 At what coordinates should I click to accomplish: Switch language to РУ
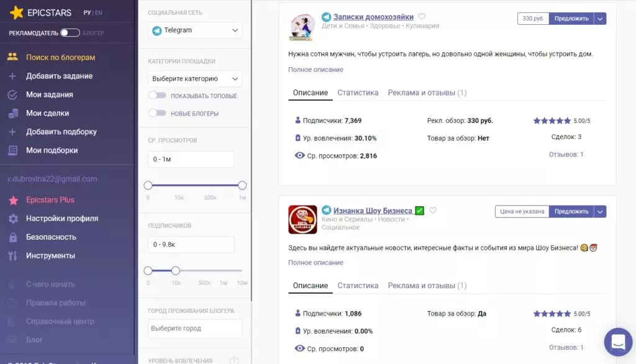point(87,12)
